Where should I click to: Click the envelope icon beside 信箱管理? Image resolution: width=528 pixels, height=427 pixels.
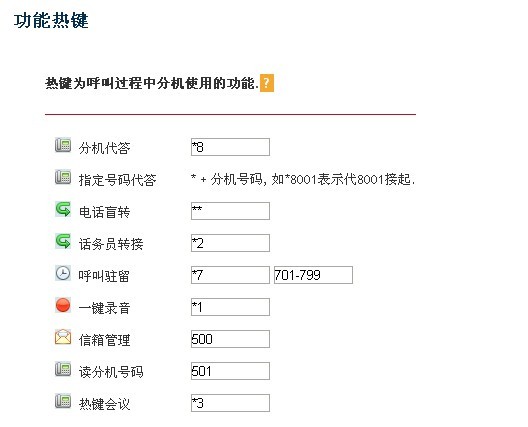click(x=63, y=337)
